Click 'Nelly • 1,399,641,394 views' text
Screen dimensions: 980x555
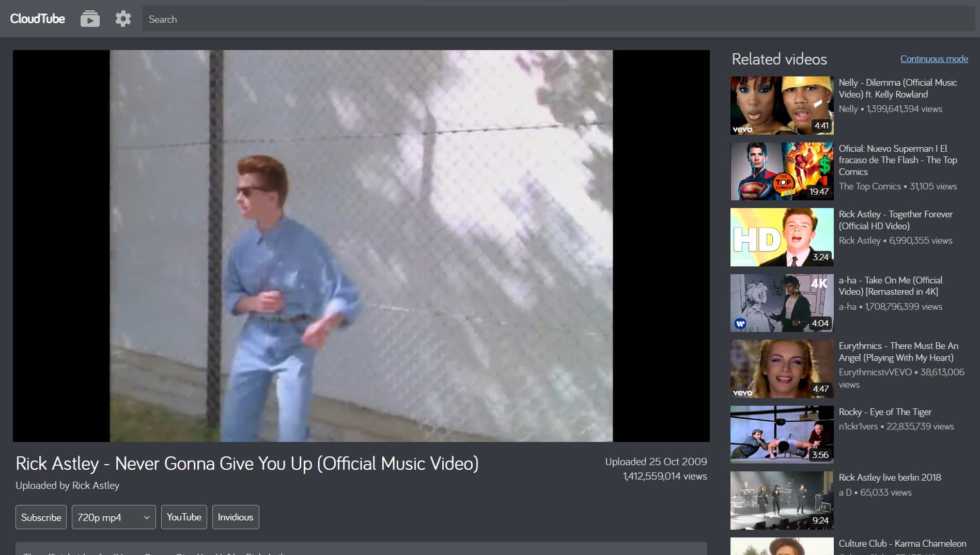[891, 109]
